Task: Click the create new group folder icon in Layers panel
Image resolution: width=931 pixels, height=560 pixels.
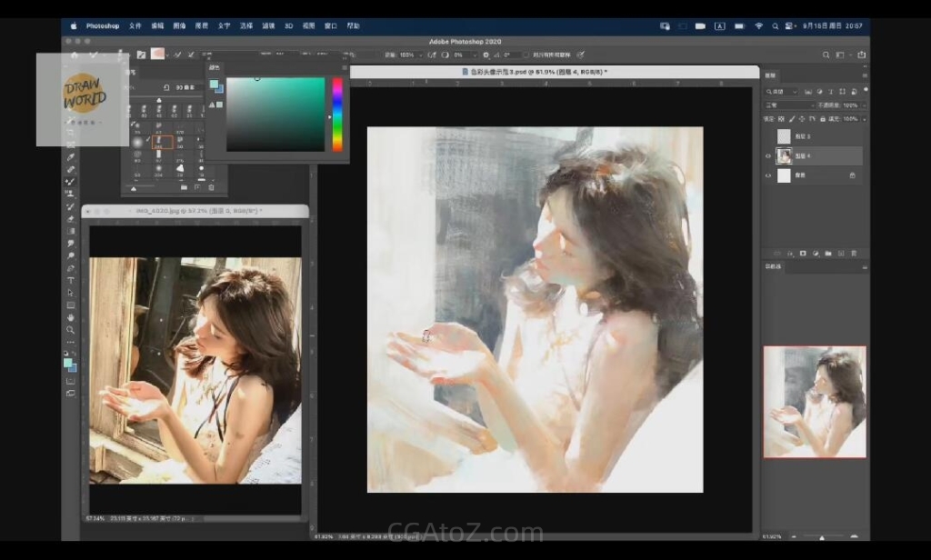Action: tap(828, 253)
